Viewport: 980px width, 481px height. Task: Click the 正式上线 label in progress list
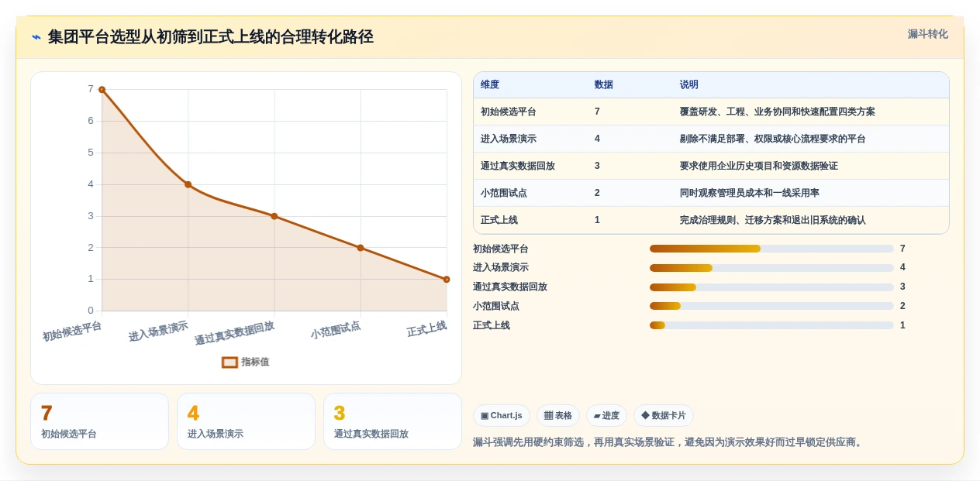pos(492,325)
